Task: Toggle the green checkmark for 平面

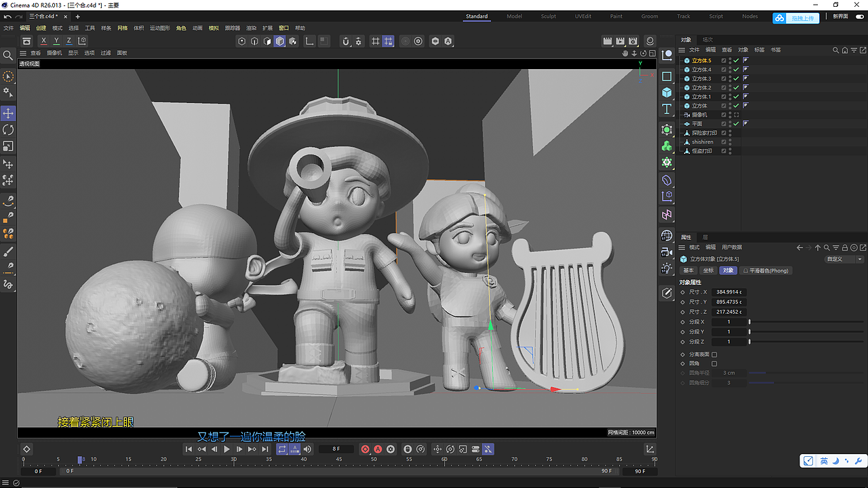Action: click(736, 124)
